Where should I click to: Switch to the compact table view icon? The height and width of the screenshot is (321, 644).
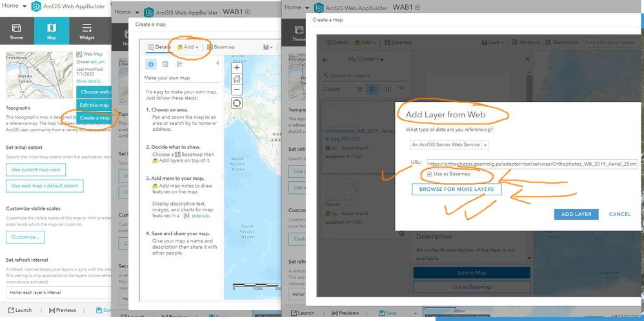pyautogui.click(x=359, y=89)
